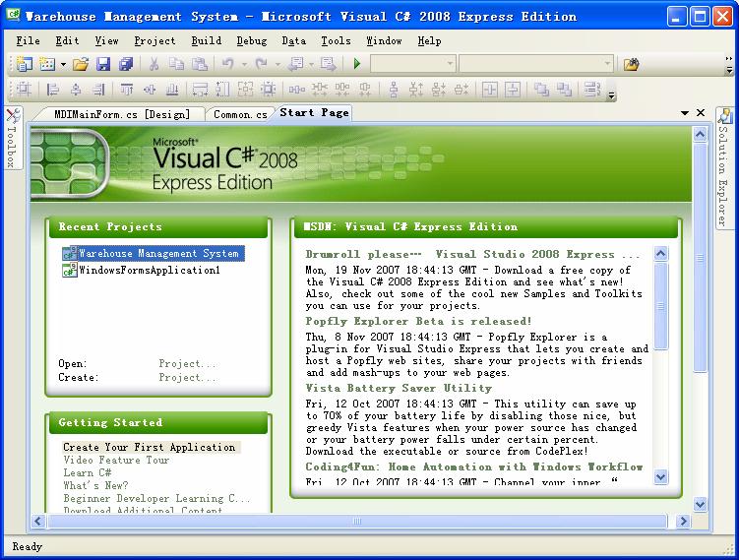The image size is (739, 560).
Task: Expand the layout toolbar options arrow
Action: [x=612, y=95]
